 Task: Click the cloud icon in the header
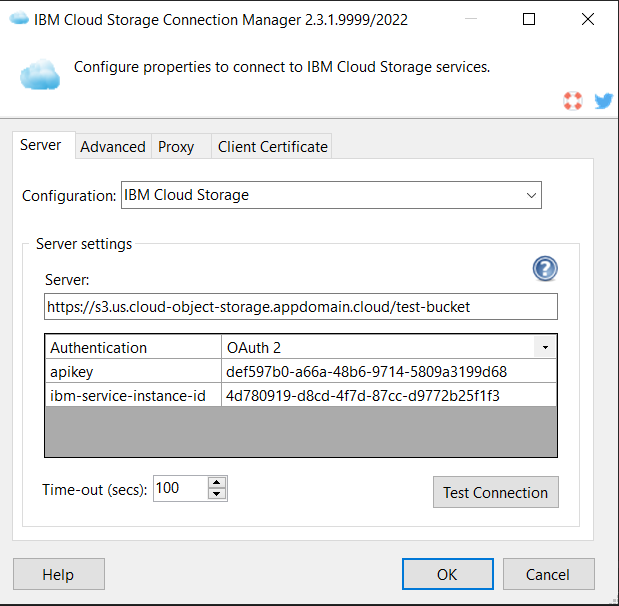[40, 74]
